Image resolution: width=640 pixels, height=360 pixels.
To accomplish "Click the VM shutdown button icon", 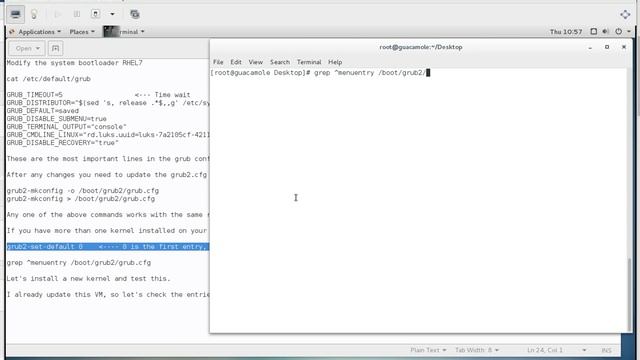I will (96, 14).
